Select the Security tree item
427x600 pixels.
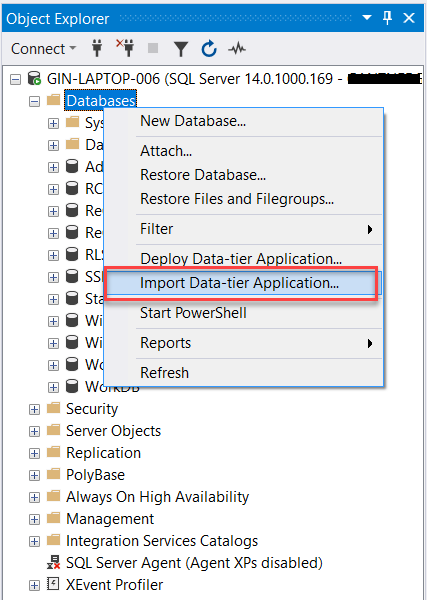[x=92, y=409]
